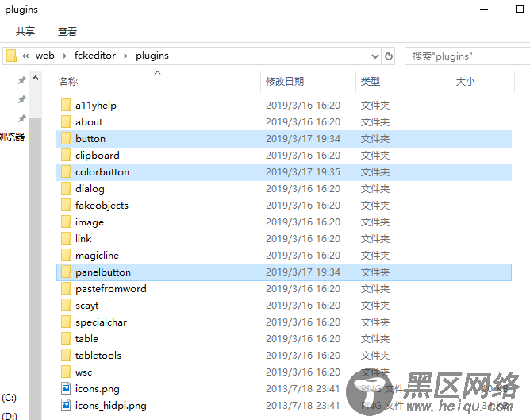Click the 2019/3/17 19:35 date of colorbutton
The image size is (530, 420).
303,172
